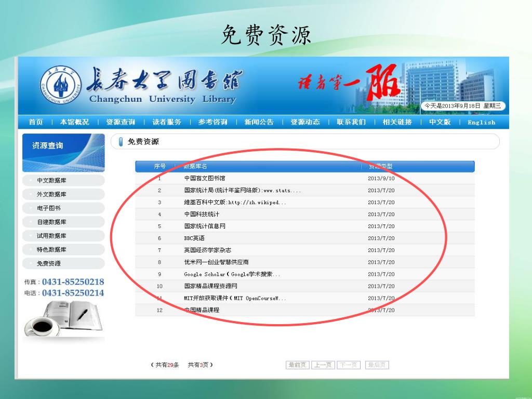Open the 读者服务 menu item
532x399 pixels.
coord(167,122)
